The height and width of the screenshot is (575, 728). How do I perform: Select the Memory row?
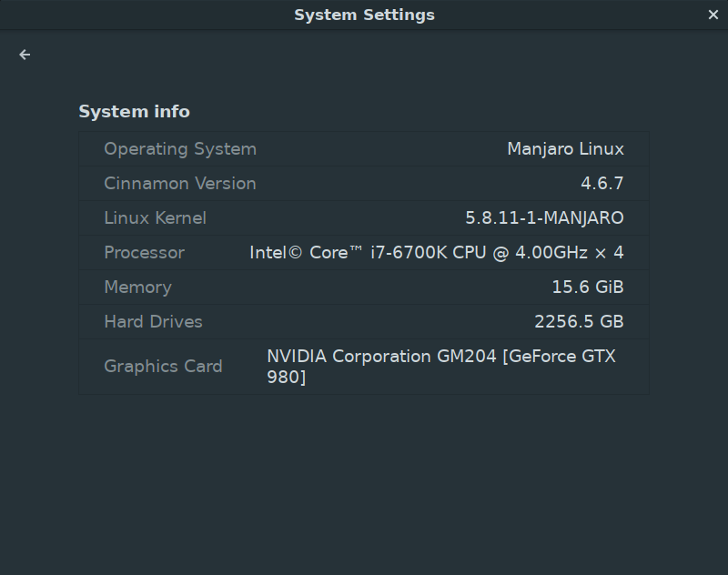[x=364, y=287]
